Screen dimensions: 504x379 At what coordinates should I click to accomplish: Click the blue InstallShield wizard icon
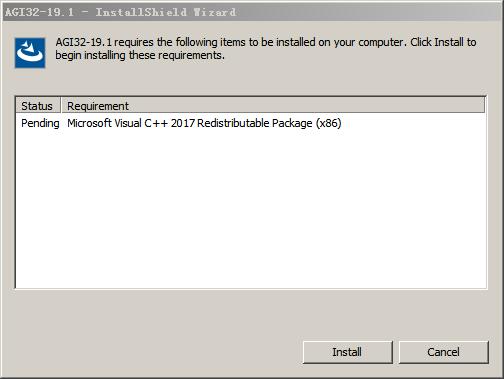coord(30,53)
